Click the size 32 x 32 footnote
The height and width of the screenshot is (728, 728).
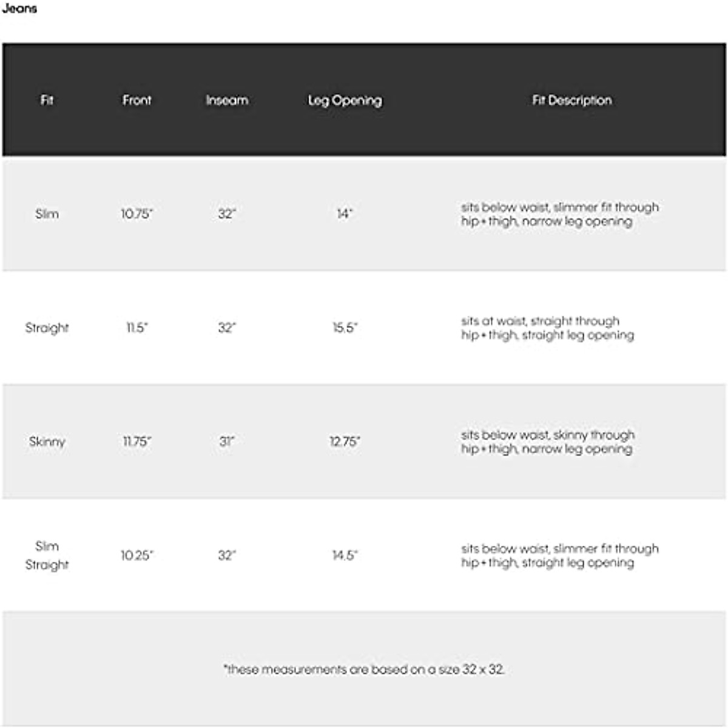(x=364, y=669)
